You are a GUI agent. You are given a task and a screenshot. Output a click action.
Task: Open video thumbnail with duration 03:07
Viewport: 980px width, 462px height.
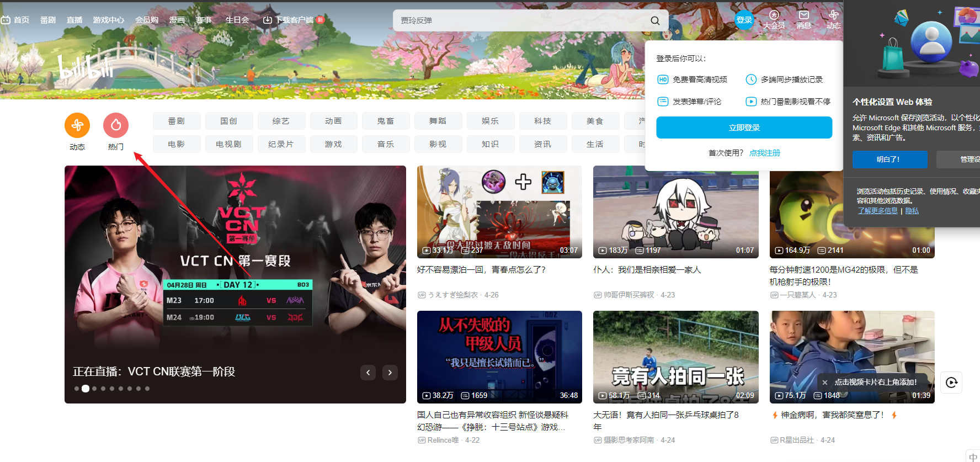[x=499, y=212]
